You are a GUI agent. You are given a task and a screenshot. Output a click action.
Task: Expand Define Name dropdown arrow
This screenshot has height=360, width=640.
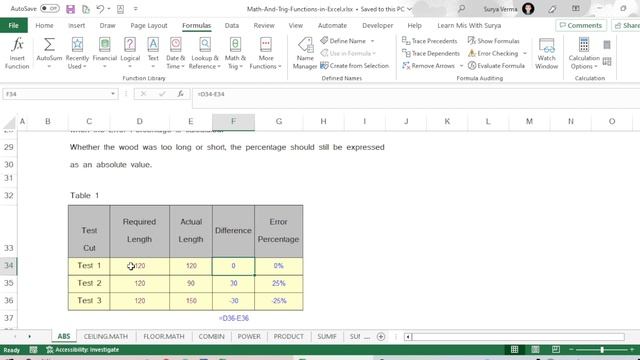tap(372, 41)
